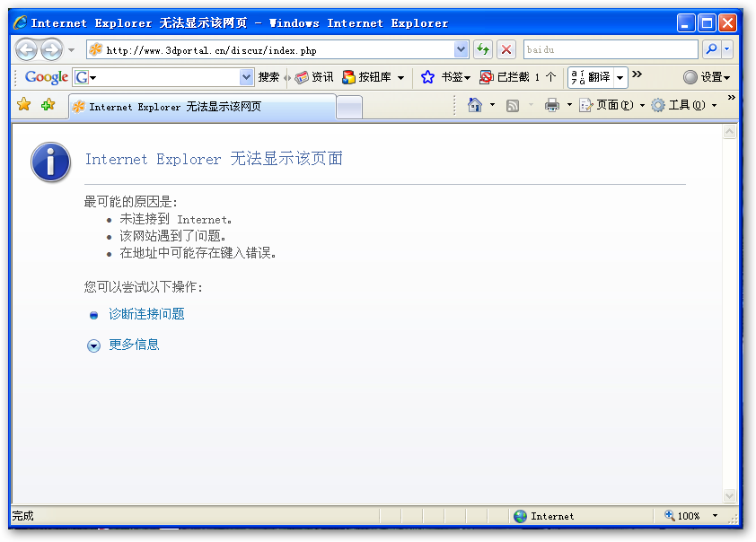Image resolution: width=756 pixels, height=542 pixels.
Task: Click the Internet Explorer logo in title bar
Action: (x=21, y=22)
